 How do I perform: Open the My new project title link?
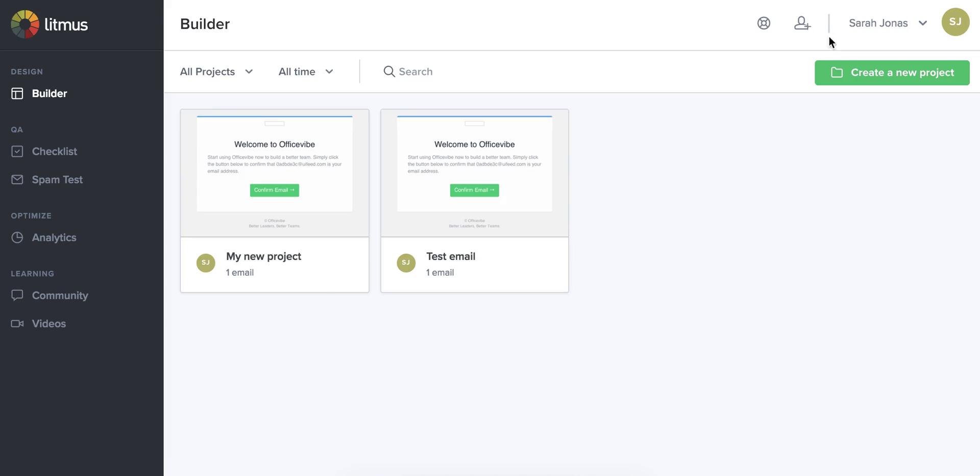(263, 256)
